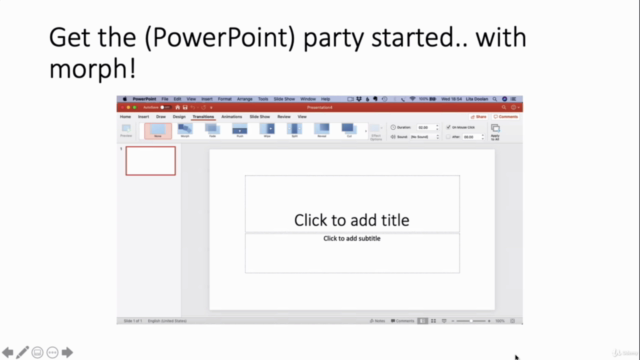
Task: Apply the Fade transition
Action: coord(212,131)
